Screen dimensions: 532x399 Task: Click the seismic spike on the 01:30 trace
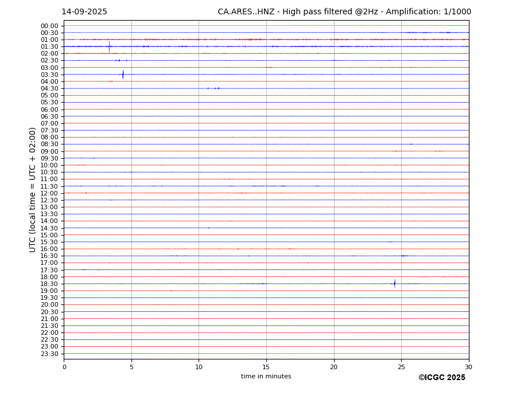tap(109, 47)
